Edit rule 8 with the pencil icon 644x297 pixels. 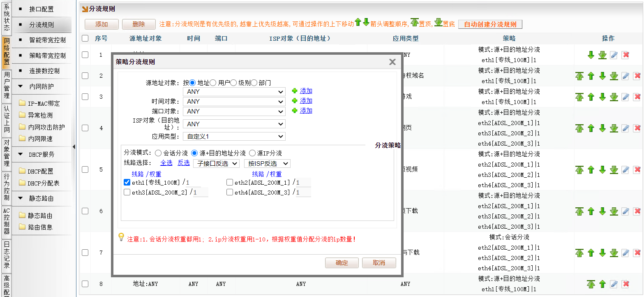(614, 284)
